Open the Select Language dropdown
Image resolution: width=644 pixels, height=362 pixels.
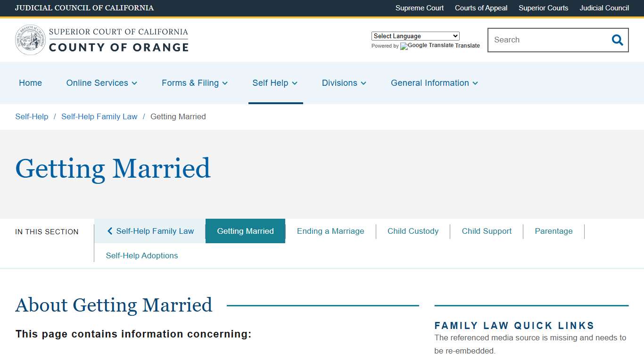[x=415, y=36]
